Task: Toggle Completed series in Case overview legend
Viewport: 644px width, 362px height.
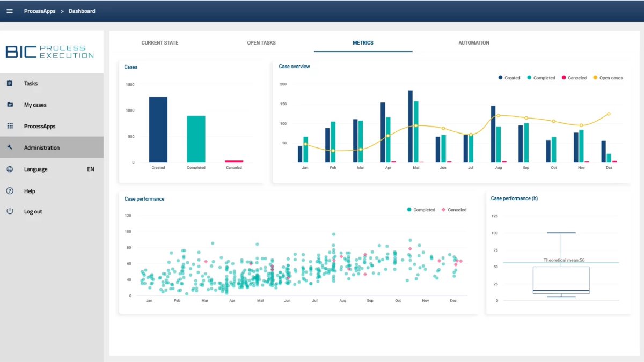Action: (x=541, y=78)
